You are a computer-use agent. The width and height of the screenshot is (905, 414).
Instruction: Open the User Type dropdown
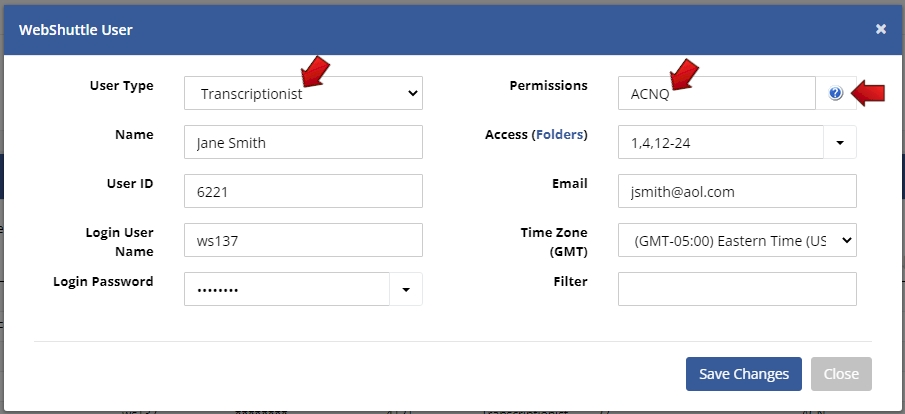(x=304, y=93)
